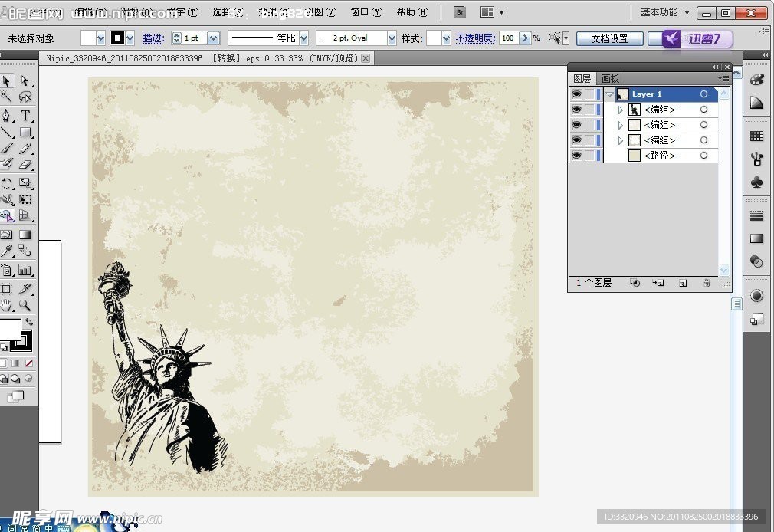Click the 文档设置 button
Screen dimensions: 774x532
tap(610, 38)
